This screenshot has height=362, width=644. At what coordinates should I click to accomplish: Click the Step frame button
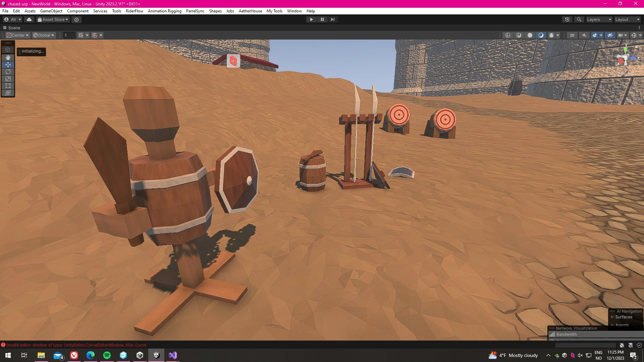[x=332, y=19]
